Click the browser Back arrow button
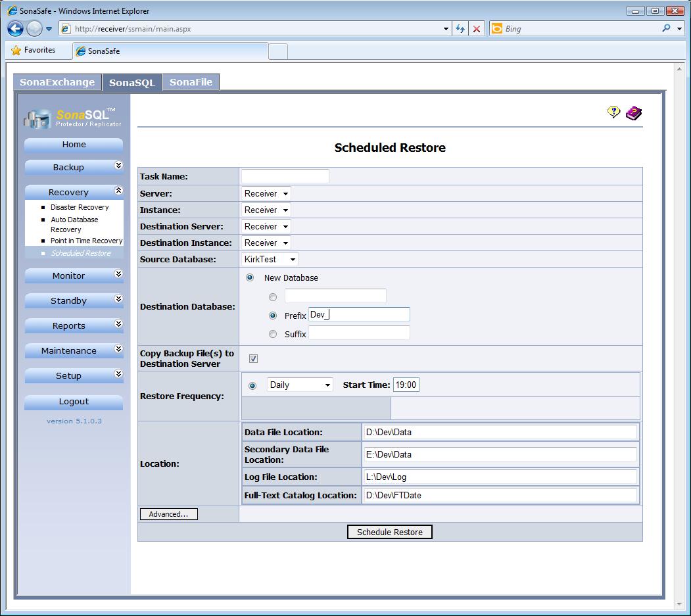 point(16,28)
